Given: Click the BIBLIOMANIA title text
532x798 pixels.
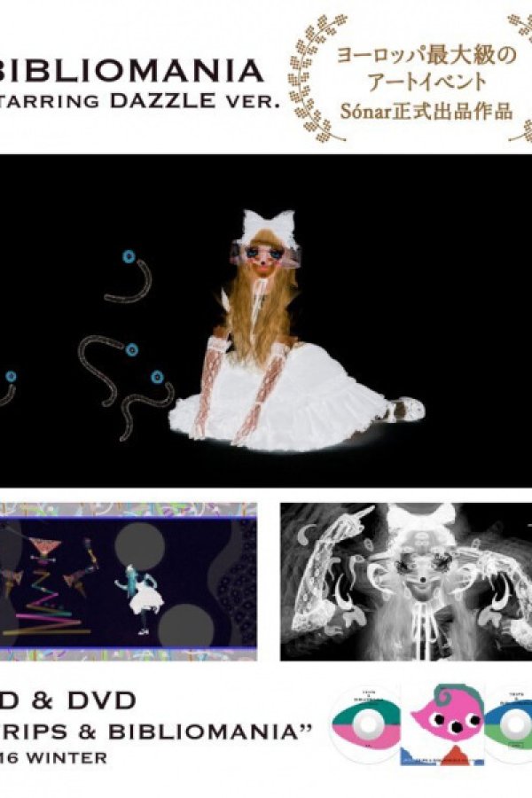Looking at the screenshot, I should point(132,71).
